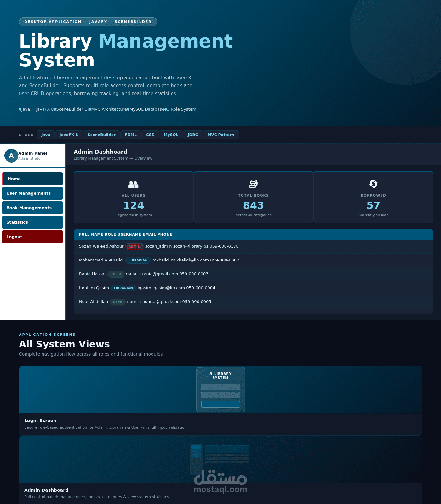Viewport: 441px width, 504px height.
Task: Click the first input field in login mockup
Action: tap(220, 387)
